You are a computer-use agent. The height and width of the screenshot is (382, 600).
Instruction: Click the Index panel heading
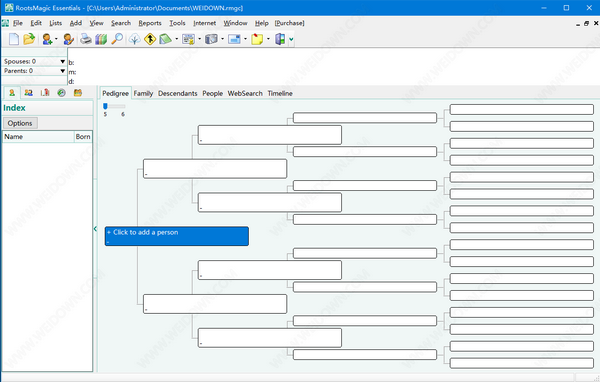14,108
